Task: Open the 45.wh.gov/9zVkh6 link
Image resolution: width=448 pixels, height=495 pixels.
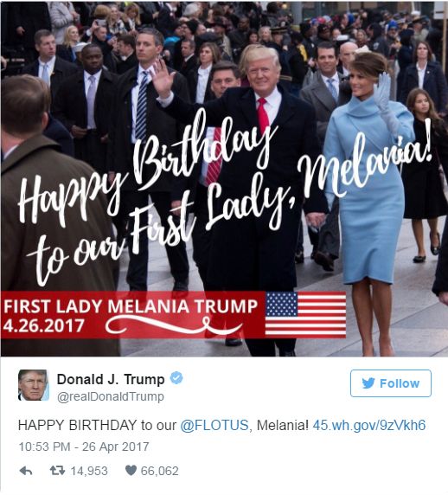Action: tap(369, 425)
